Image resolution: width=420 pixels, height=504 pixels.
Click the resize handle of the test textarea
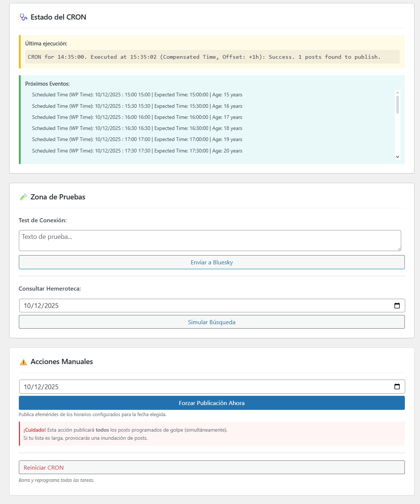pyautogui.click(x=399, y=249)
